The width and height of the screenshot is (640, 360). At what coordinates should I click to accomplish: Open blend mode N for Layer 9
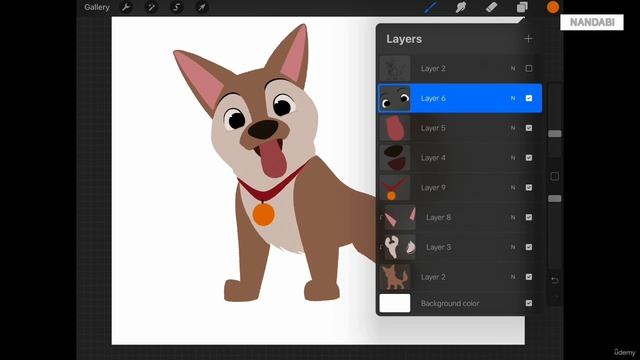click(x=513, y=188)
